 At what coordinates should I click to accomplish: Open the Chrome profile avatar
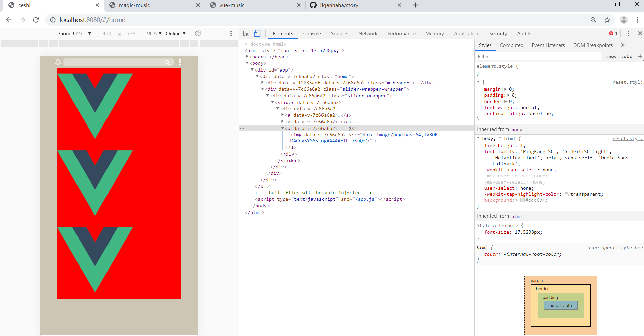(624, 20)
